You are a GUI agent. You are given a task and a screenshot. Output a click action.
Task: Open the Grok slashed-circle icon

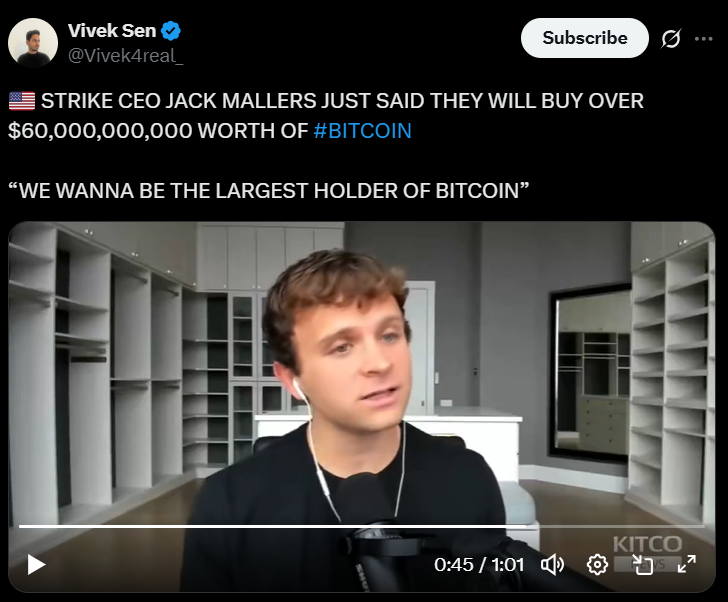(x=671, y=39)
